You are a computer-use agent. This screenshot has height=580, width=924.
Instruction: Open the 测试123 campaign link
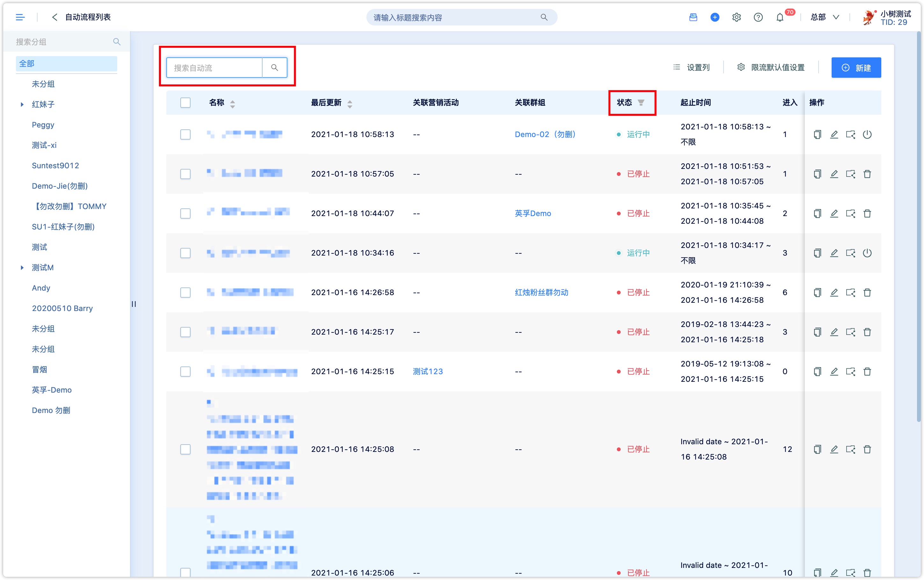click(x=428, y=371)
